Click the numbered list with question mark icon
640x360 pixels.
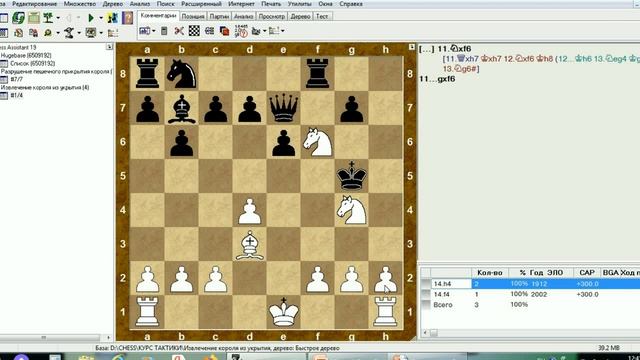click(241, 31)
